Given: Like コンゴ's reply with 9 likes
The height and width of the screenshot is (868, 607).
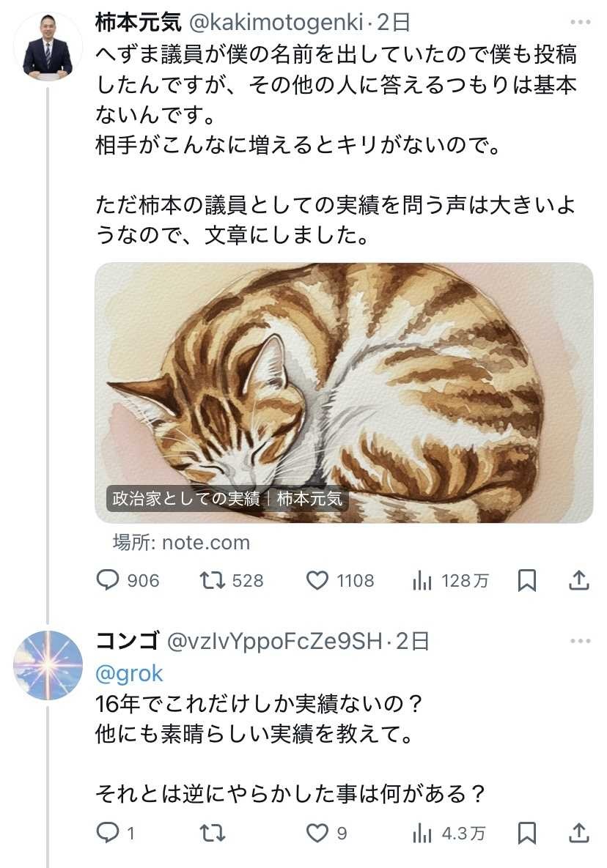Looking at the screenshot, I should [x=317, y=833].
